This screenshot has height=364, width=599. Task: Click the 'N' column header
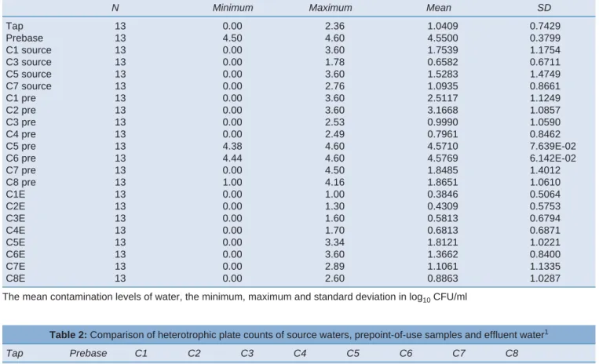[x=115, y=8]
